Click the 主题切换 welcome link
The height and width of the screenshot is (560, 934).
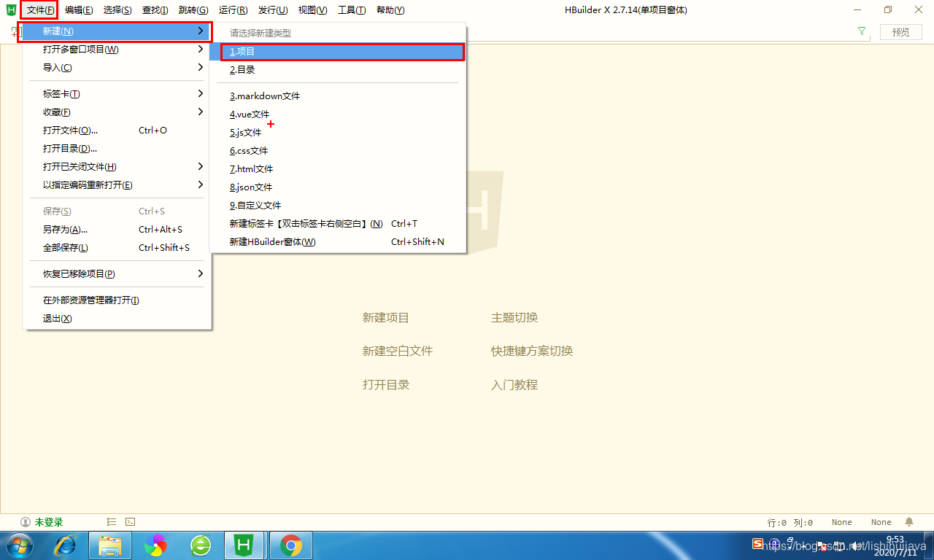[x=514, y=318]
